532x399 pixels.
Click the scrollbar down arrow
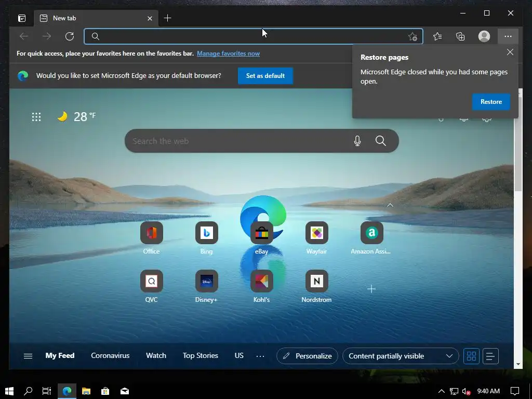(518, 364)
